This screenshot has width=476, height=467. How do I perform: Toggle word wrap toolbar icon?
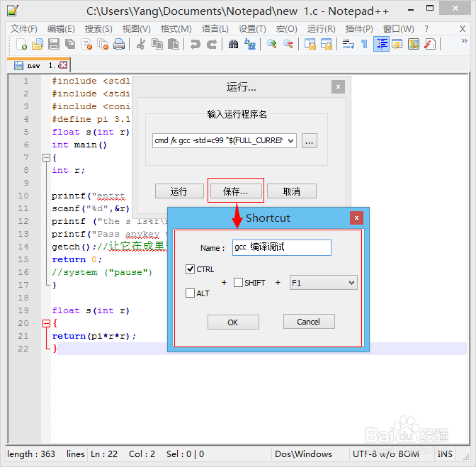(348, 45)
